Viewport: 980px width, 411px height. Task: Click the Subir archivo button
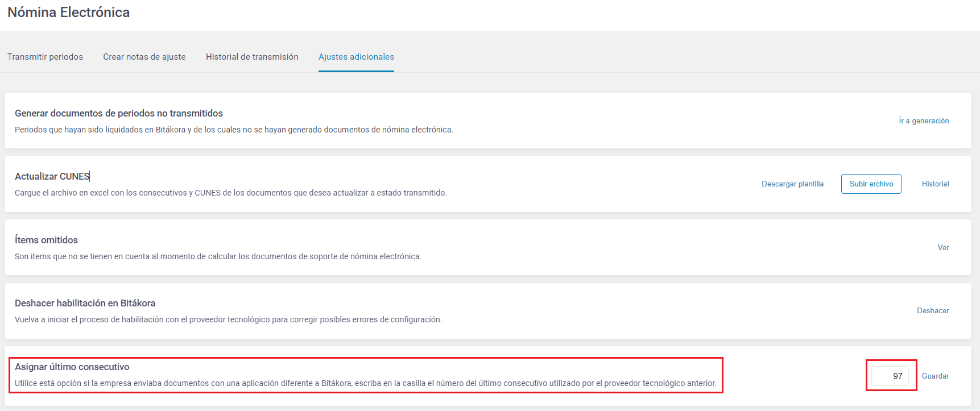(x=871, y=184)
